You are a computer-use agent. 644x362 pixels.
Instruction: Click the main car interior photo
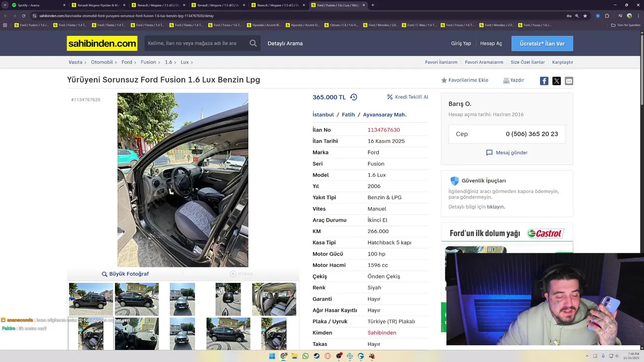coord(183,180)
